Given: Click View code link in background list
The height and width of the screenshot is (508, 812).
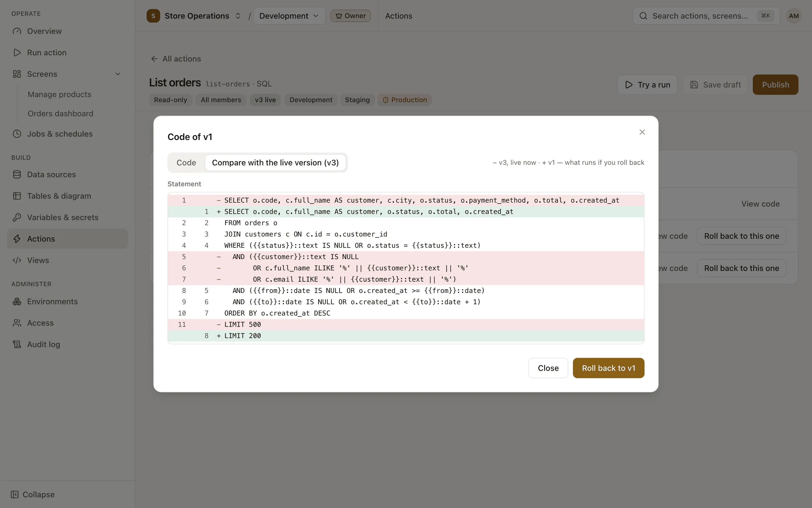Looking at the screenshot, I should (x=760, y=204).
